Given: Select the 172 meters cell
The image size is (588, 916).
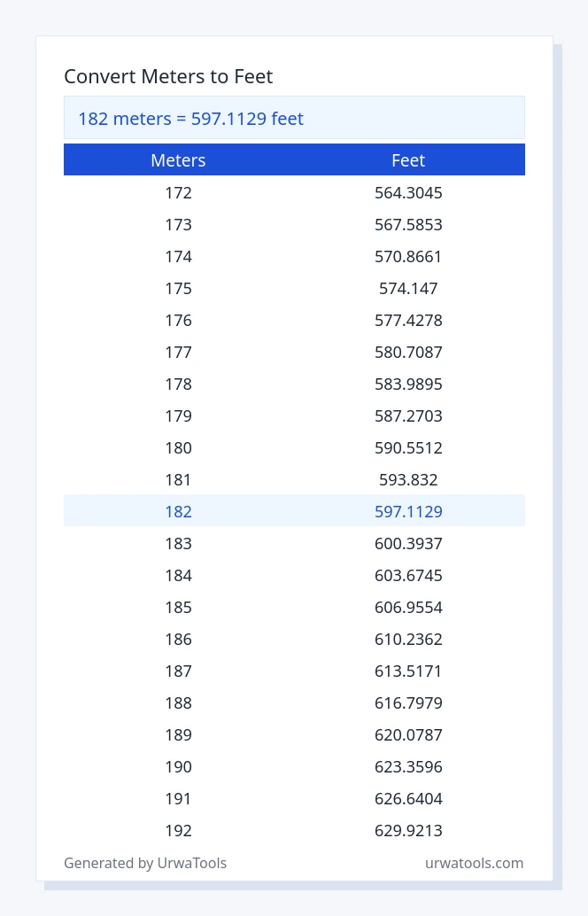Looking at the screenshot, I should coord(178,192).
